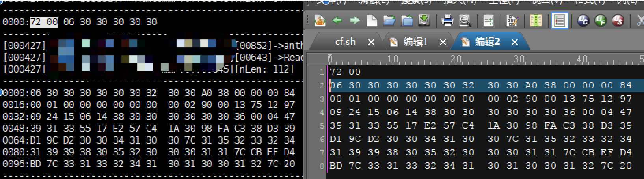Image resolution: width=644 pixels, height=179 pixels.
Task: Open a file using the folder icon
Action: coord(389,20)
